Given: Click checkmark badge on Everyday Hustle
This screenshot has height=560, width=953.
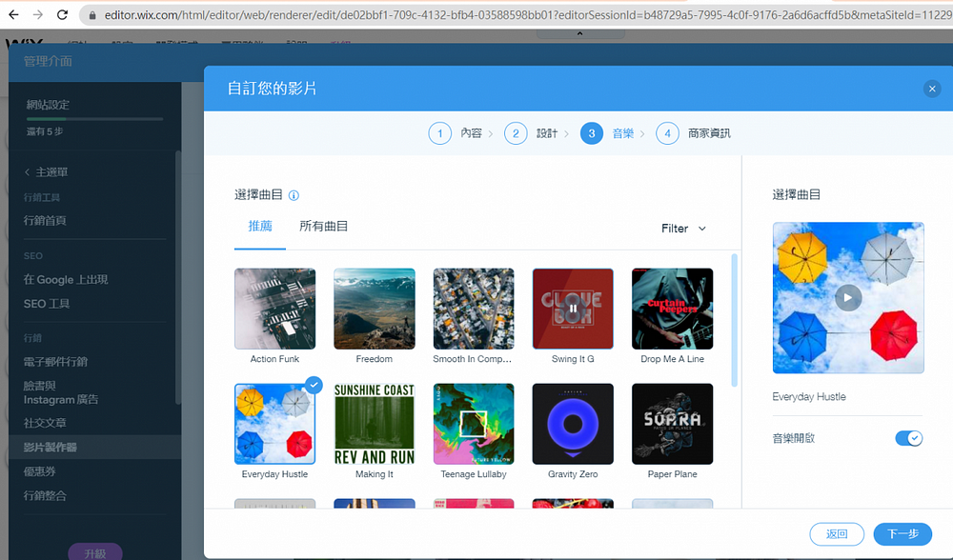Looking at the screenshot, I should (314, 385).
